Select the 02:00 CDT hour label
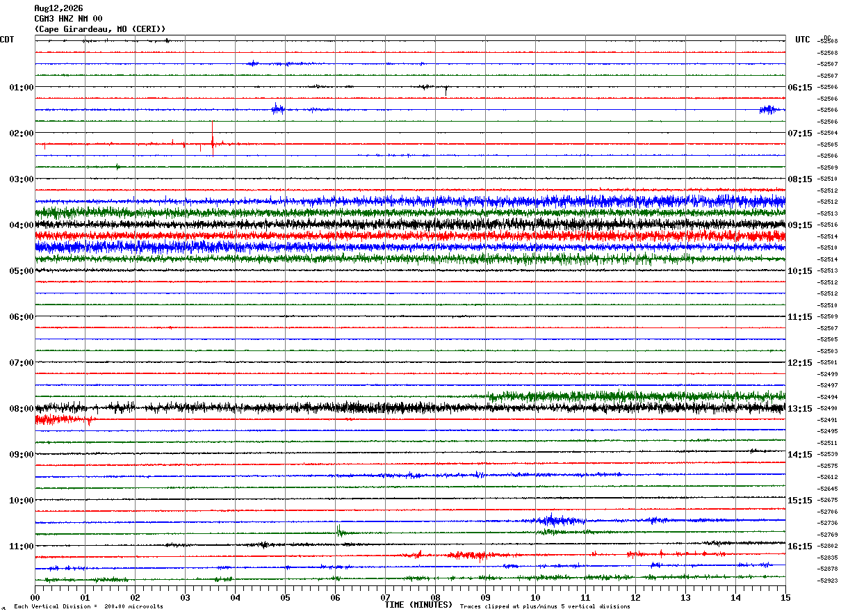Screen dimensions: 841x616 click(22, 133)
